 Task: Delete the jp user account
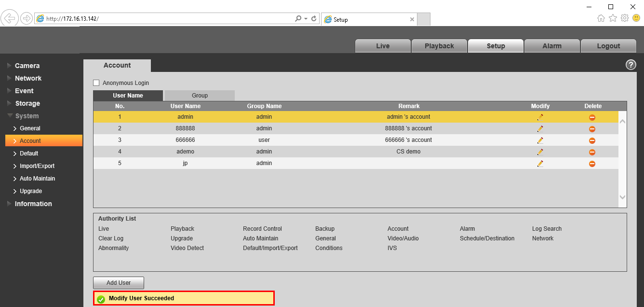point(592,164)
